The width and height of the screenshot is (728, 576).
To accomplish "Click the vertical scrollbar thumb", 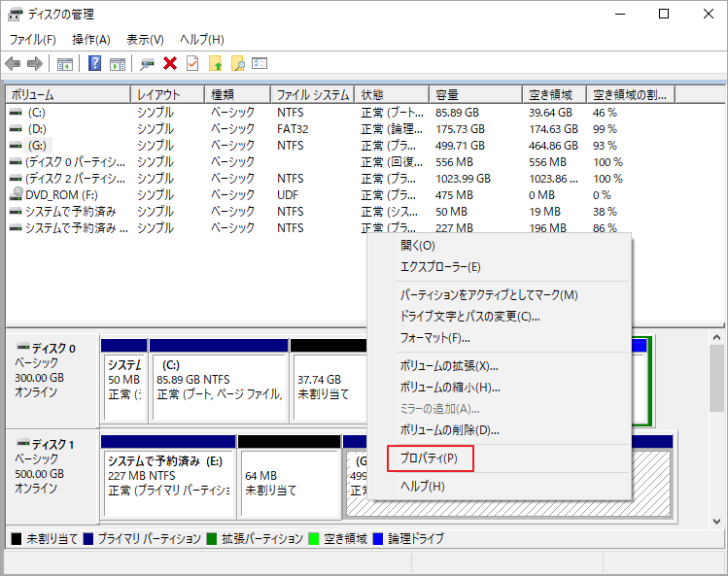I will (717, 378).
